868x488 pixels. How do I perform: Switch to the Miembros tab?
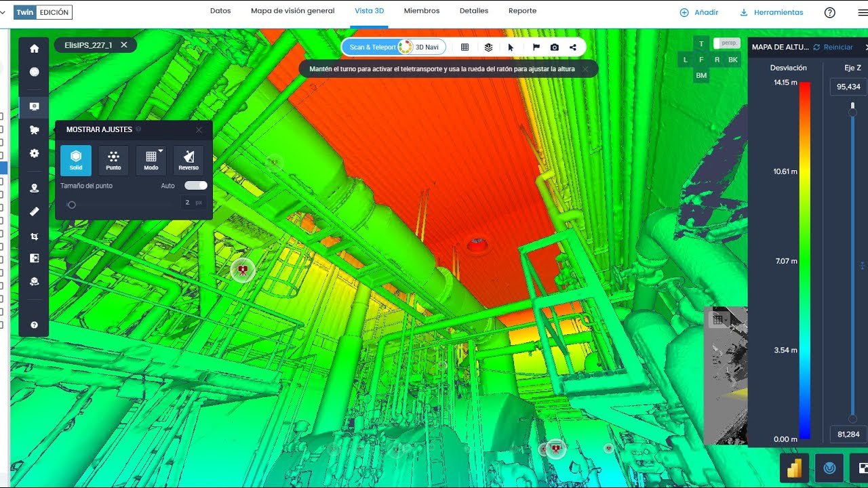421,11
